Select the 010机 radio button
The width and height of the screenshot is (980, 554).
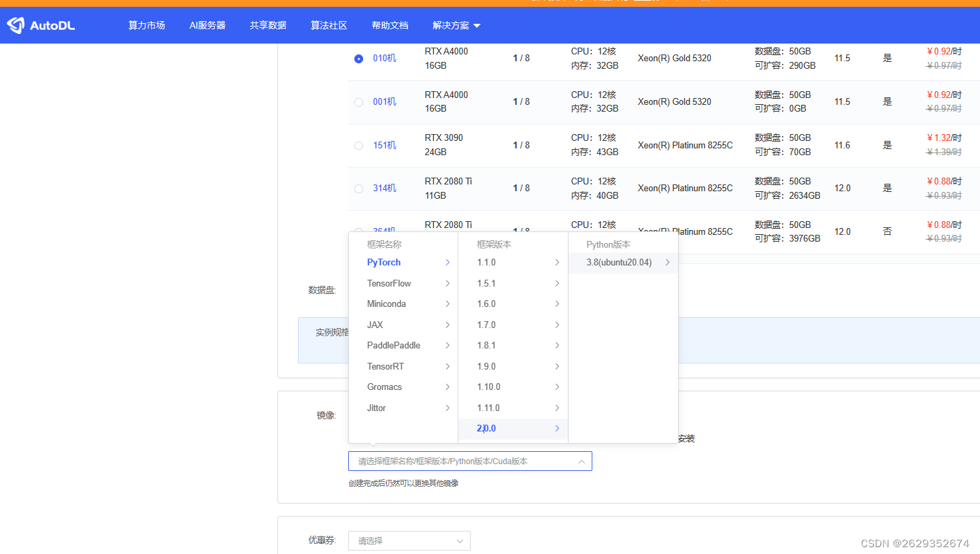tap(358, 59)
